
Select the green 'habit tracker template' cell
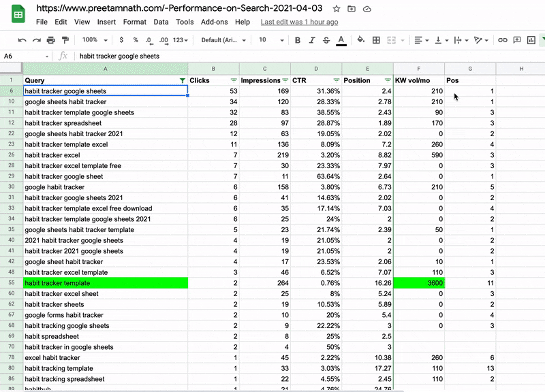106,283
